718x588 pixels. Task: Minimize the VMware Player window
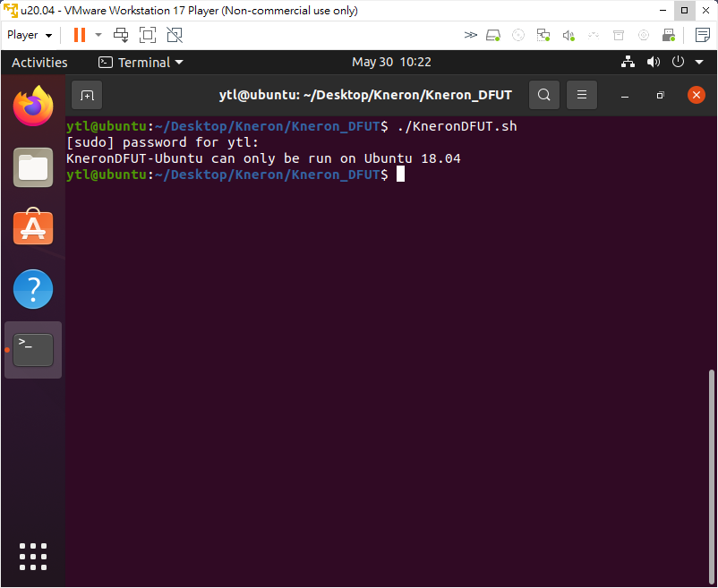point(663,10)
